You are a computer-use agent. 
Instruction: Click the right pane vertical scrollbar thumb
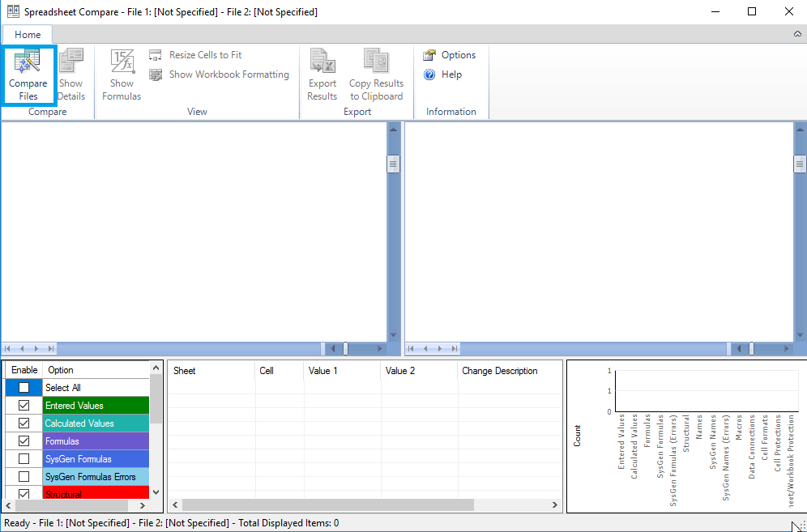[800, 164]
